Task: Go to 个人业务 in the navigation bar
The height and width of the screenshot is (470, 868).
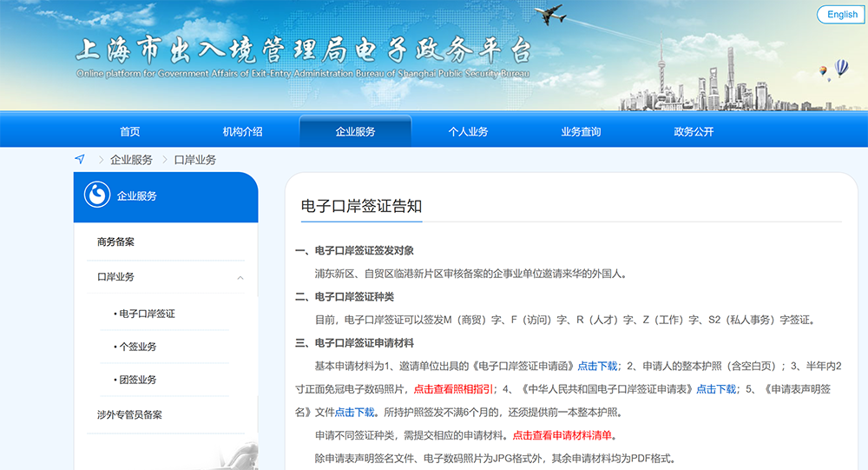Action: [468, 132]
